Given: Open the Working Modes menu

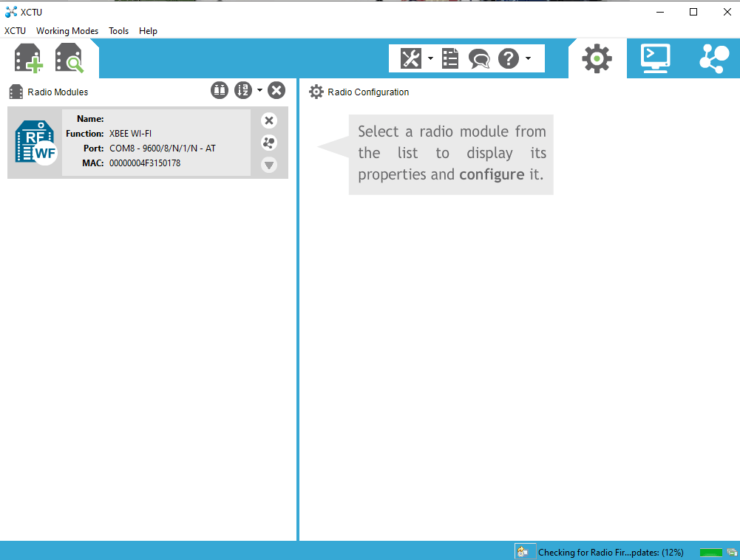Looking at the screenshot, I should point(67,31).
